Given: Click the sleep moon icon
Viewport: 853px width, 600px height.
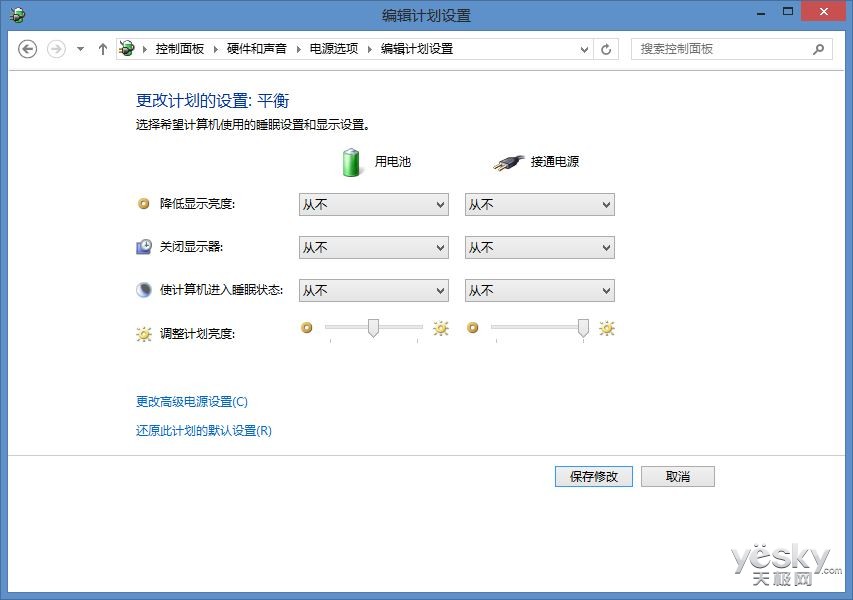Looking at the screenshot, I should click(144, 289).
